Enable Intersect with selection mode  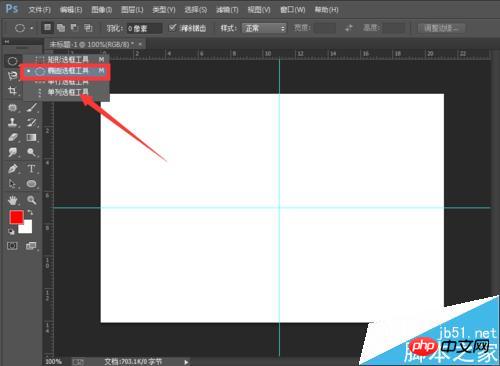(x=88, y=28)
